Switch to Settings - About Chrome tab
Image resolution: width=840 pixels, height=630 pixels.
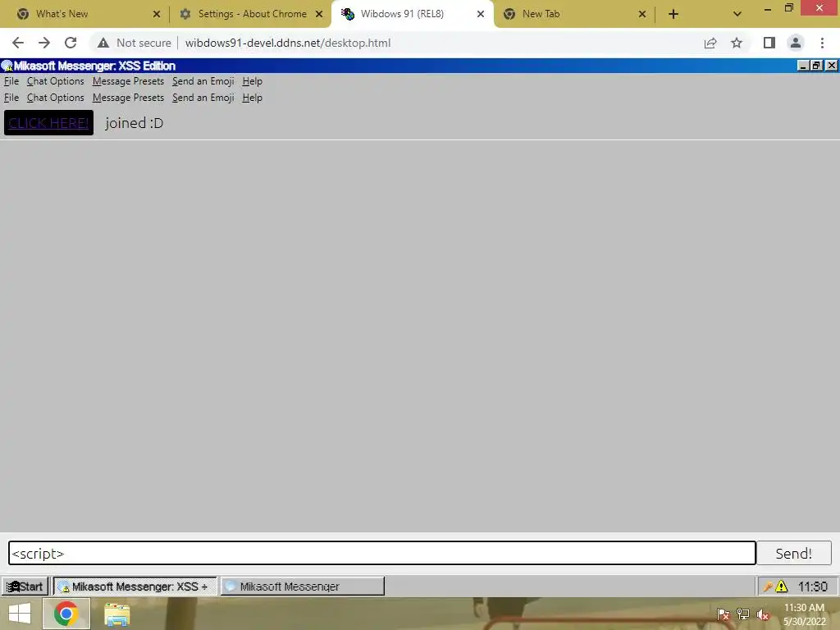[x=253, y=14]
